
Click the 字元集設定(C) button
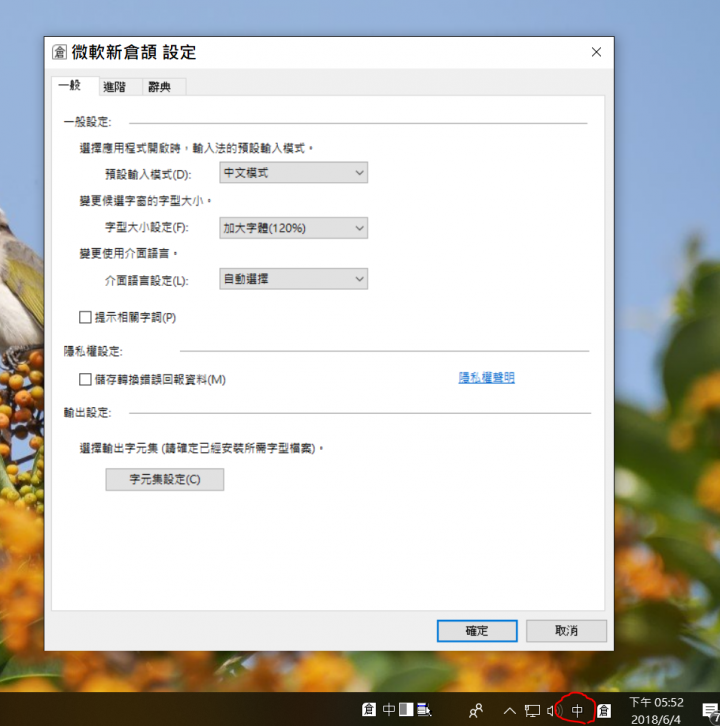tap(165, 479)
